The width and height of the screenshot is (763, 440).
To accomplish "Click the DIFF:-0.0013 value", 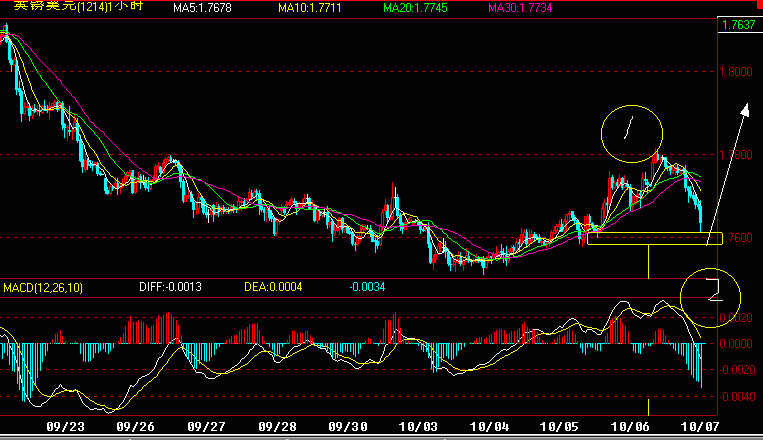I will coord(170,287).
